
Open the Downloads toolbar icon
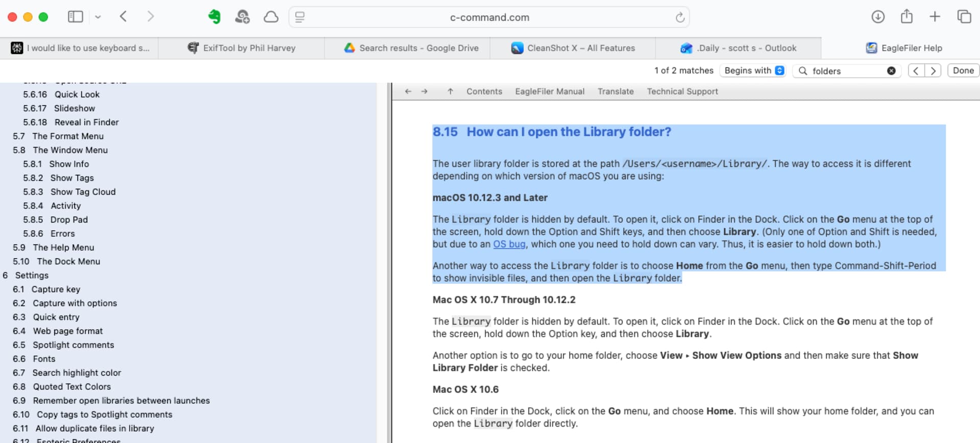point(877,17)
